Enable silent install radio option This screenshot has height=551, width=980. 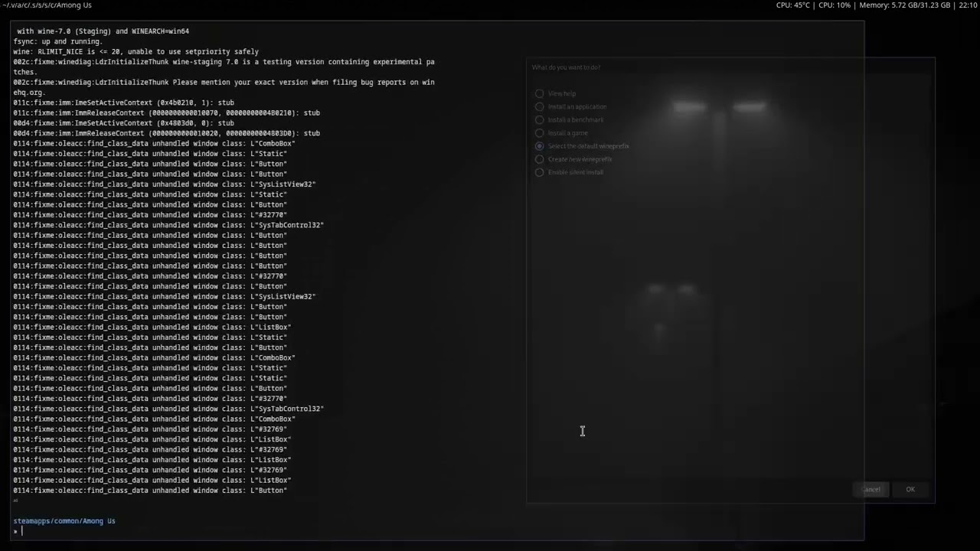[x=540, y=172]
